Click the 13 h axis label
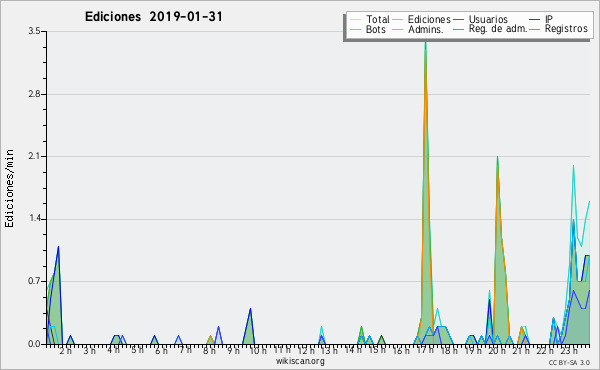Image resolution: width=600 pixels, height=370 pixels. pos(329,350)
